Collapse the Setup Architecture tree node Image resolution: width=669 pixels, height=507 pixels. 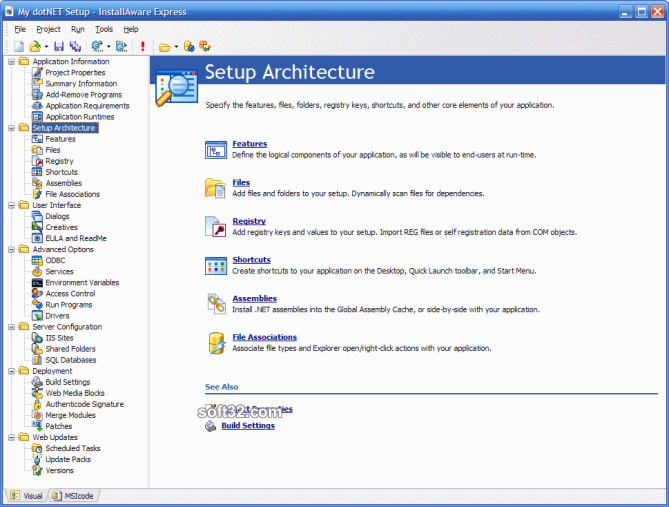(12, 128)
